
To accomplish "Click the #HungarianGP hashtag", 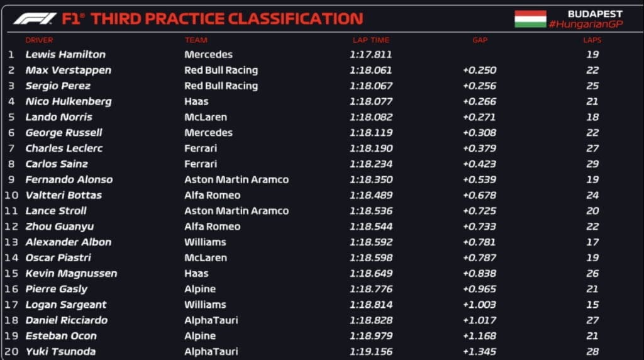I will pyautogui.click(x=586, y=25).
